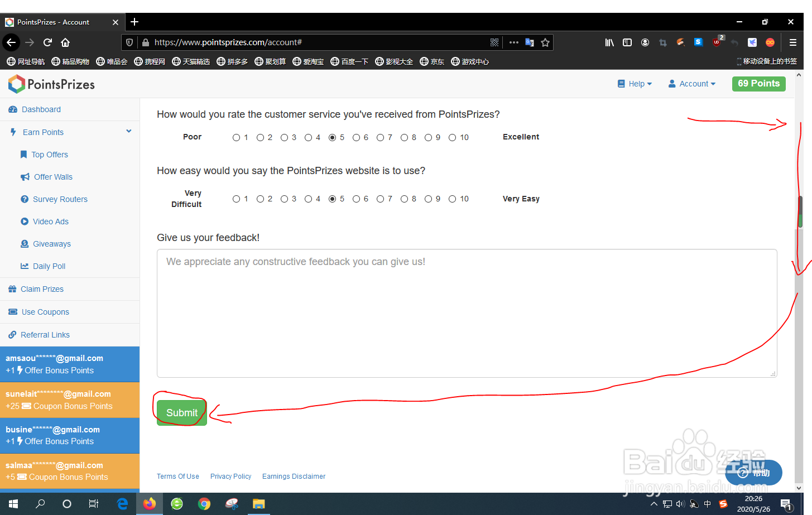Open the Firefox hamburger menu
Screen dimensions: 812x515
pos(792,42)
